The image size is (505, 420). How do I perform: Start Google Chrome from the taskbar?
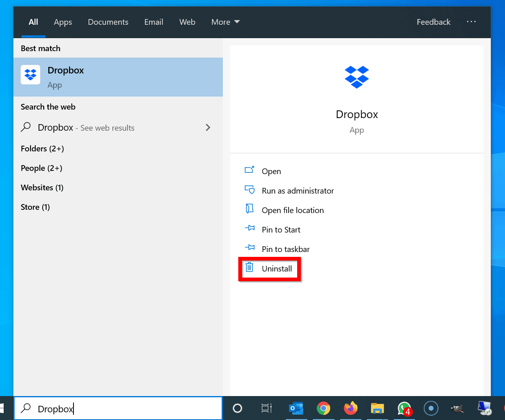pos(324,409)
